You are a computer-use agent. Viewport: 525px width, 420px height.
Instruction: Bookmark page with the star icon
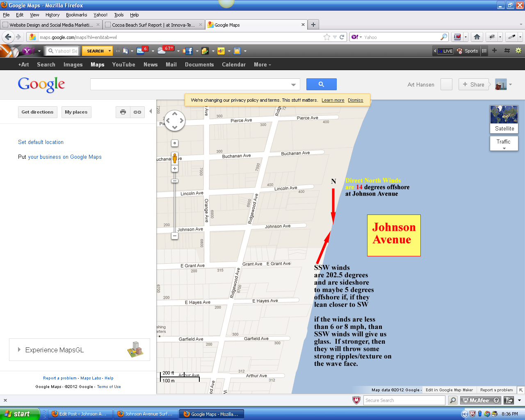click(x=326, y=37)
